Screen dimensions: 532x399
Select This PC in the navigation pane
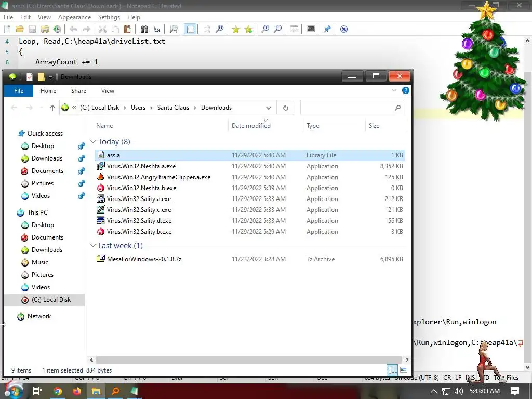(x=37, y=212)
